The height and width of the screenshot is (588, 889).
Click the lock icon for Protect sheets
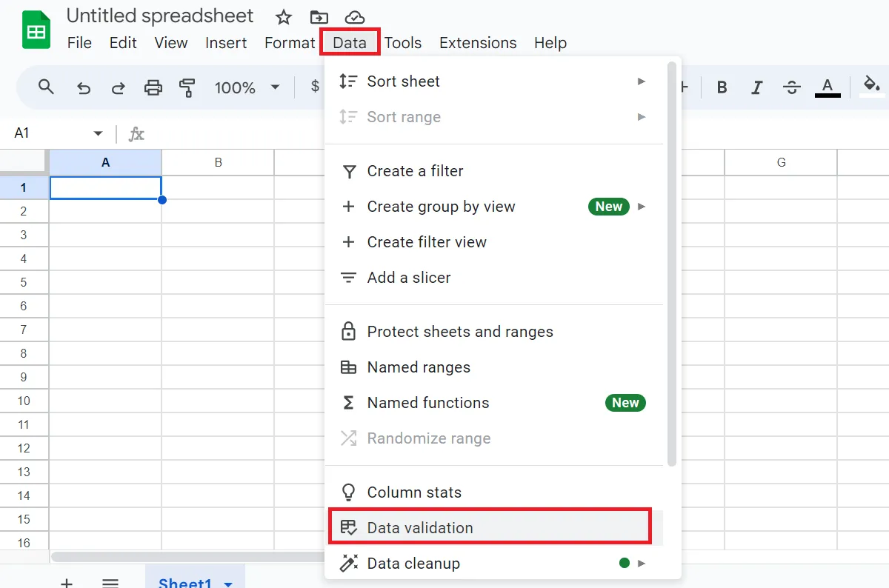348,331
